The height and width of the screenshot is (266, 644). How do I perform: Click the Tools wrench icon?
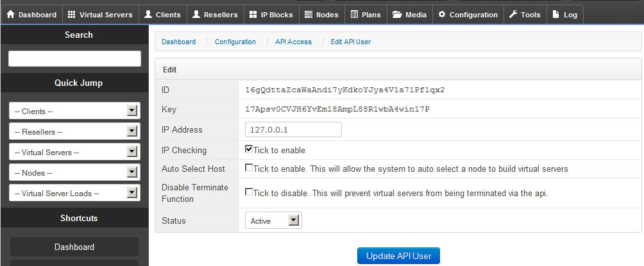pyautogui.click(x=513, y=15)
